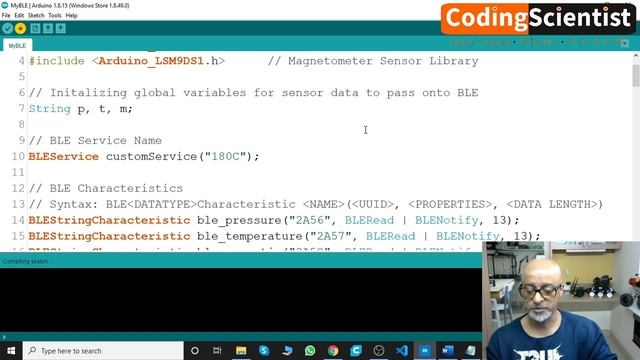Image resolution: width=640 pixels, height=360 pixels.
Task: Switch to Arduino IDE taskbar icon
Action: (424, 351)
